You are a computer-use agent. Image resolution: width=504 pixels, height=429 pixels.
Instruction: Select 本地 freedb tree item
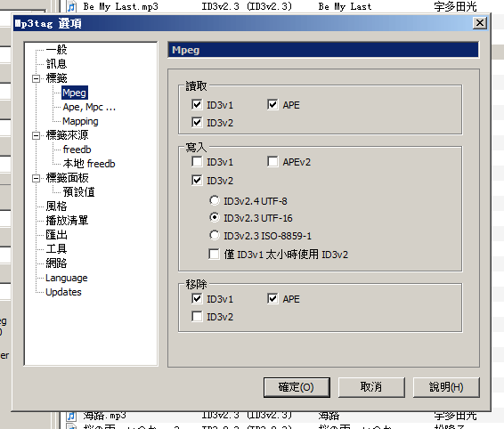89,164
